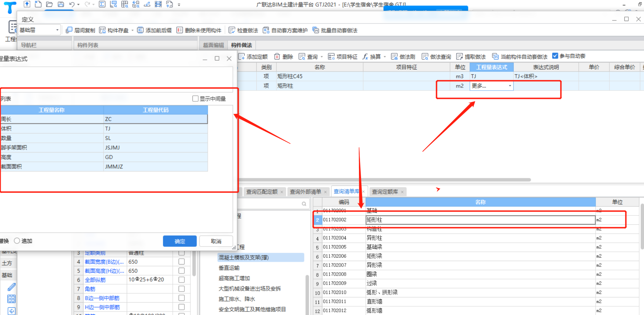Select the 体积 TJ quantity row
644x315 pixels.
point(104,129)
